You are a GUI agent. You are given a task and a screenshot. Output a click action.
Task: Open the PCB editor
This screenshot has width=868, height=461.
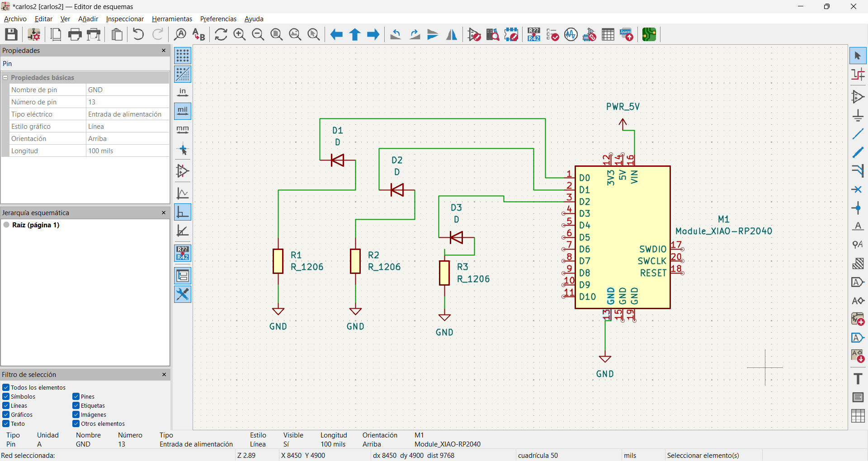click(x=649, y=34)
